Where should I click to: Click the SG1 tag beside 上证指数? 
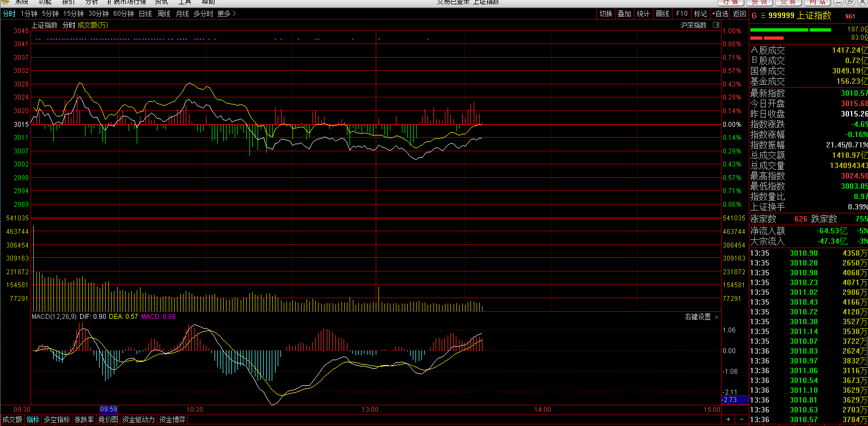pyautogui.click(x=850, y=16)
